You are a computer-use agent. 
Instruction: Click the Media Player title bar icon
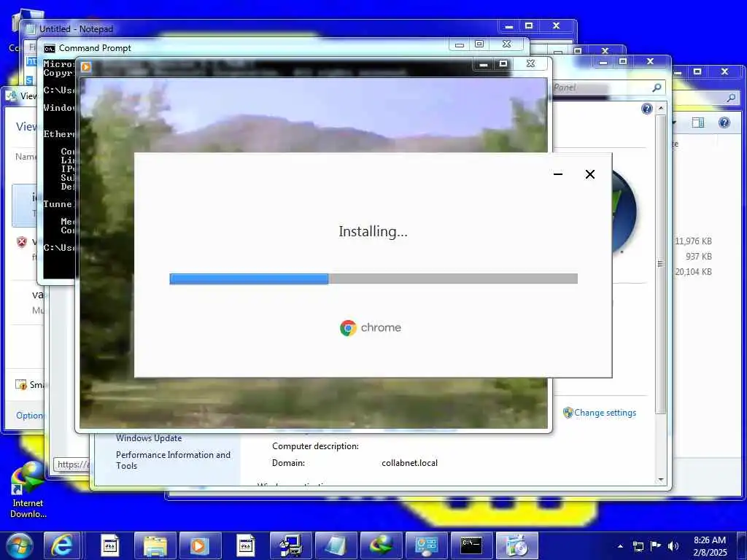tap(86, 67)
